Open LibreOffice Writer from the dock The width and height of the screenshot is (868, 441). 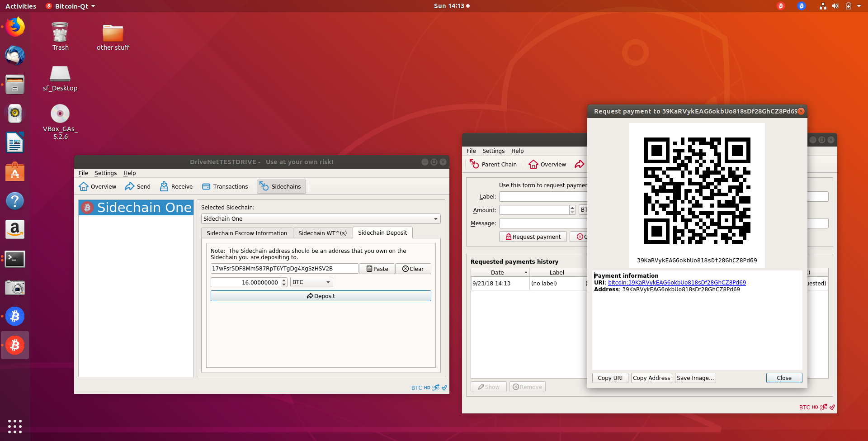click(x=15, y=142)
